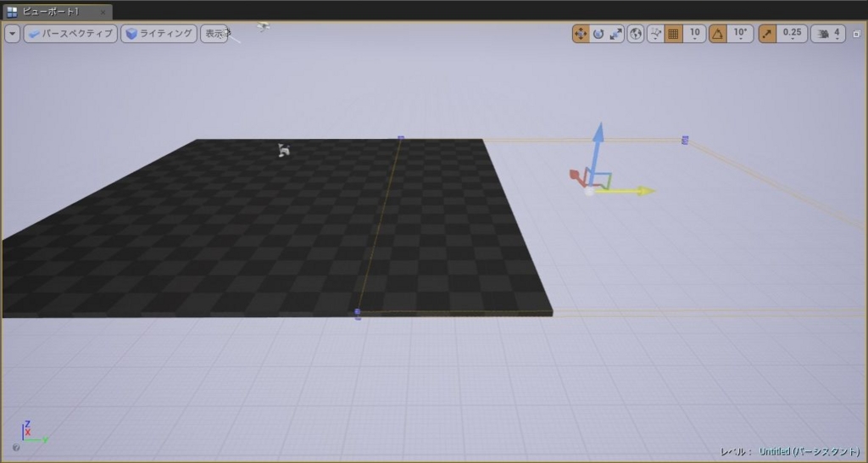This screenshot has height=463, width=868.
Task: Open rotation snap 10° dropdown
Action: pyautogui.click(x=740, y=34)
